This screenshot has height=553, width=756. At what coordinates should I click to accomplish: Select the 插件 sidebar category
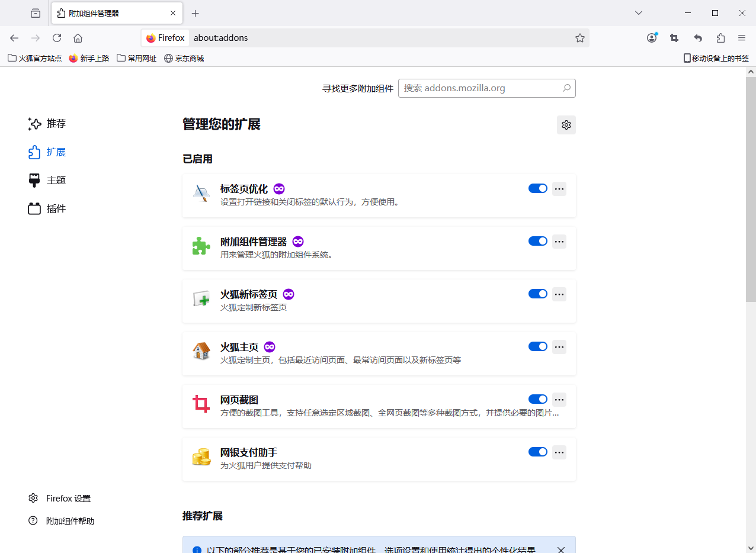(47, 209)
